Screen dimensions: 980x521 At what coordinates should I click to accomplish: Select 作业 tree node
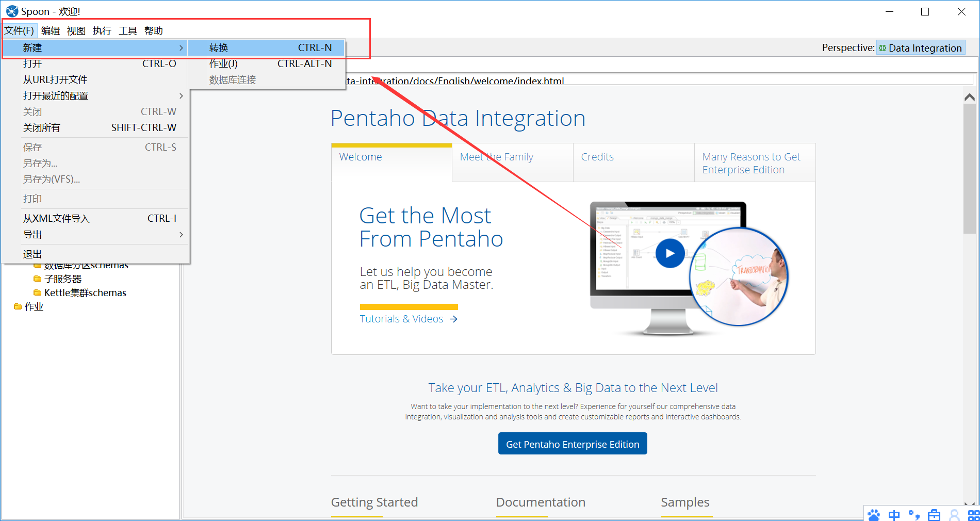click(34, 306)
